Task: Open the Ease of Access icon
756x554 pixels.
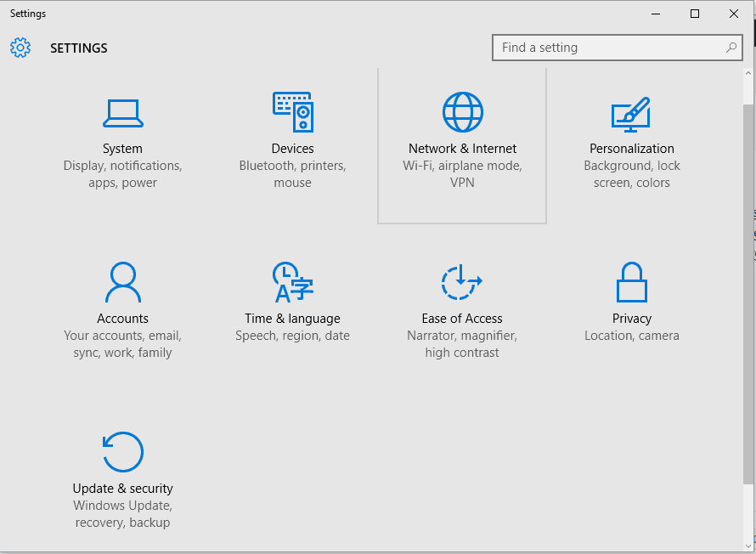Action: click(x=462, y=282)
